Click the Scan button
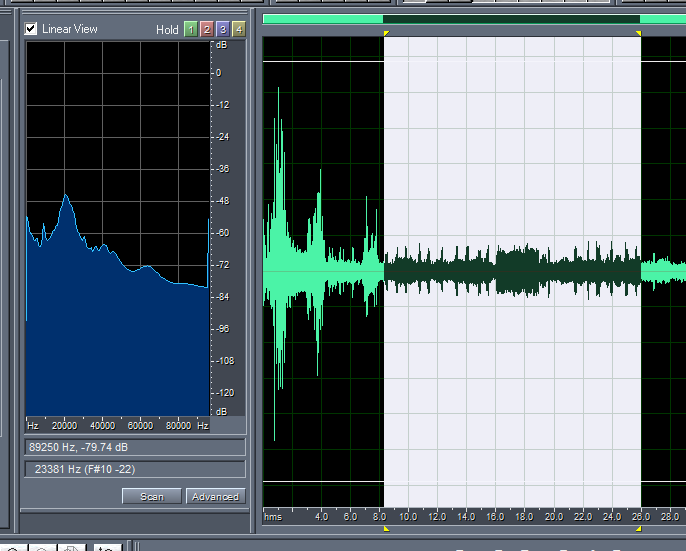686x551 pixels. (152, 497)
